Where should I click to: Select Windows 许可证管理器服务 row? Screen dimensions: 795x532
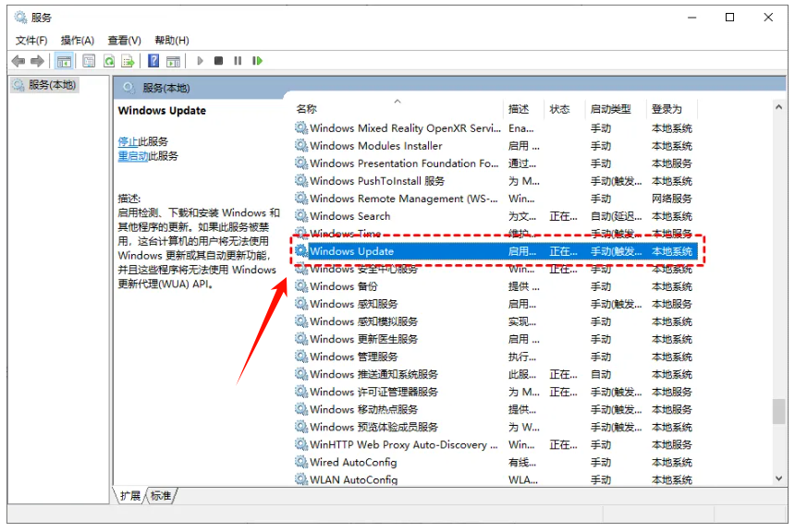(x=494, y=392)
